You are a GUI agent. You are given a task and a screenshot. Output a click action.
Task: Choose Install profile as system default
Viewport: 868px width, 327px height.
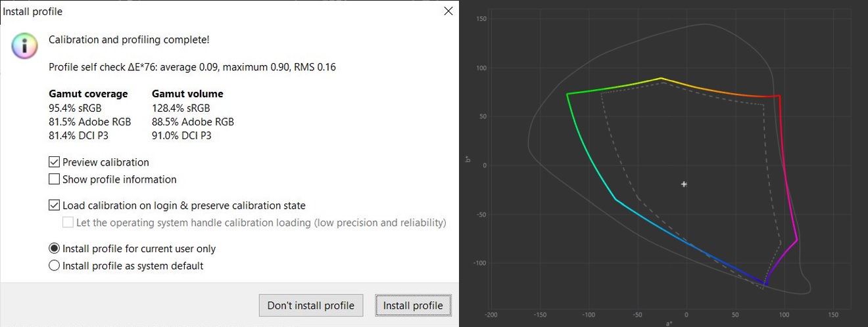tap(55, 266)
